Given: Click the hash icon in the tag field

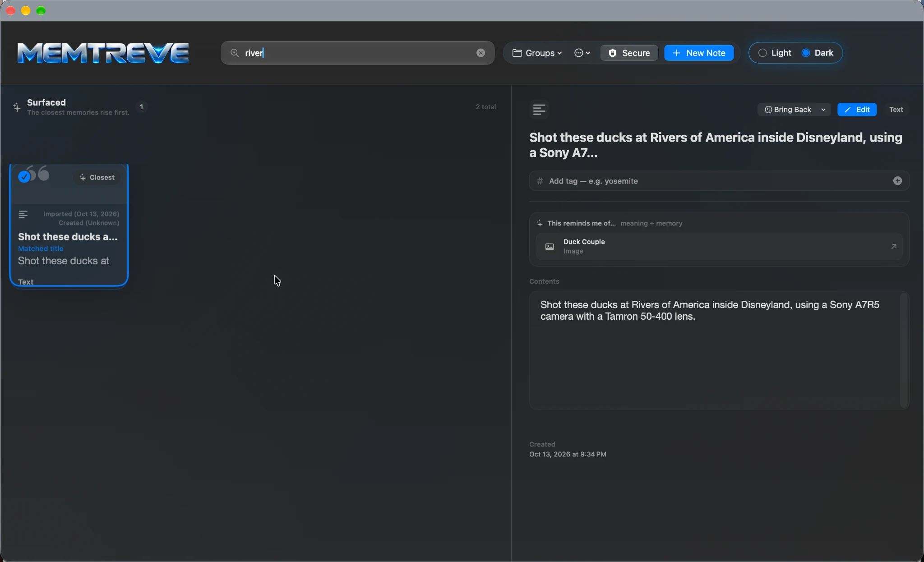Looking at the screenshot, I should (540, 181).
